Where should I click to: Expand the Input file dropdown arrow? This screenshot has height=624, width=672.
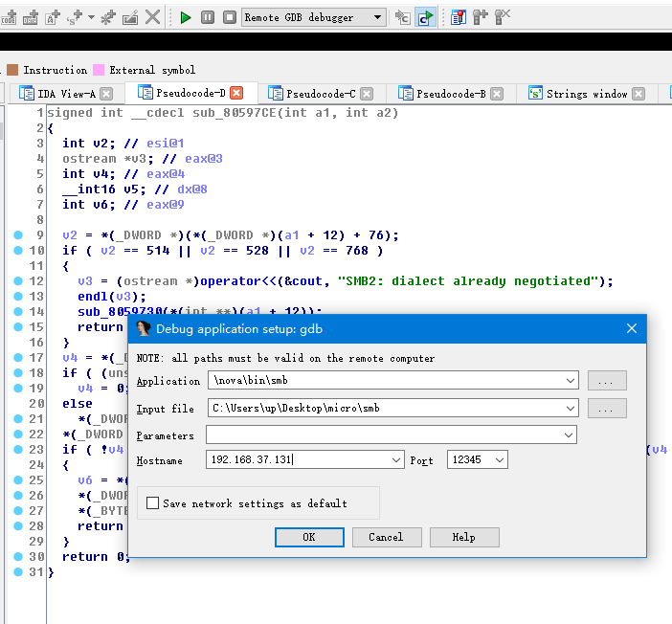(571, 408)
